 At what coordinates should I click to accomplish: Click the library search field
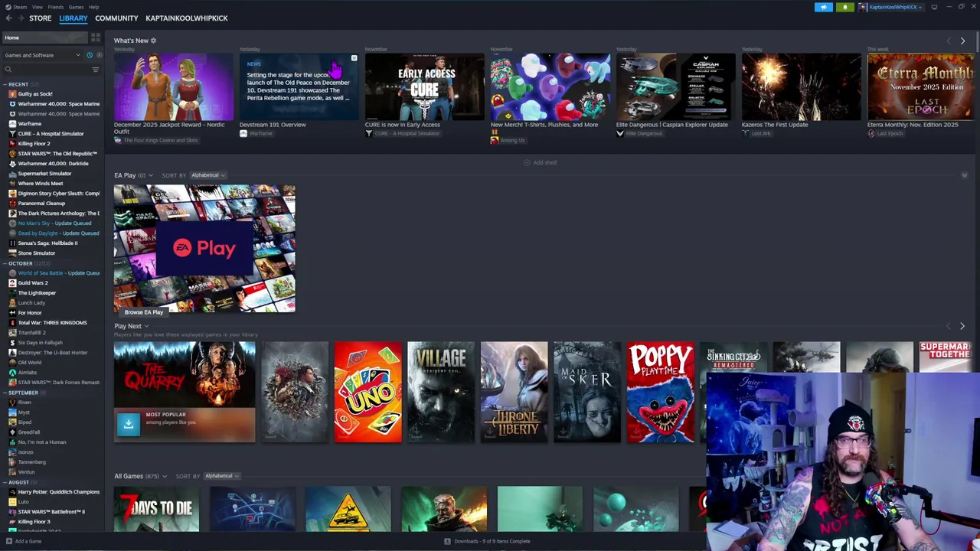click(46, 70)
